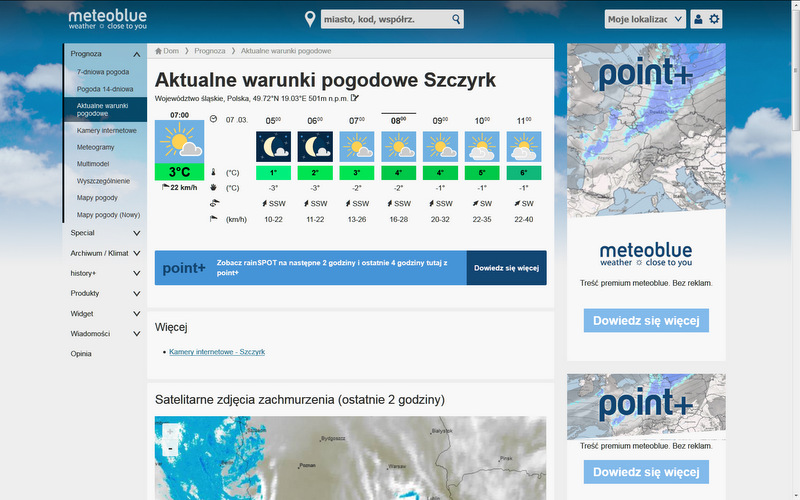Open 7-dniowa pogoda in sidebar
The image size is (800, 500).
pos(103,72)
